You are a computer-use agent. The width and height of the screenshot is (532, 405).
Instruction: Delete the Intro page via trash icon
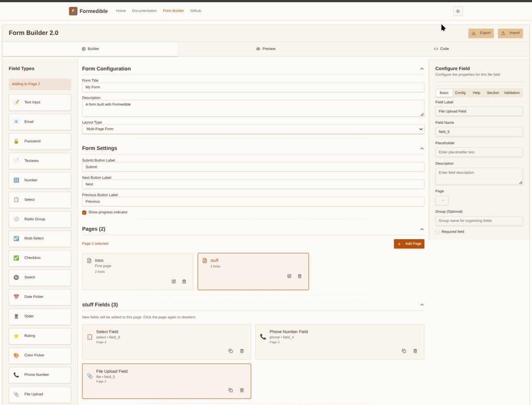coord(184,281)
